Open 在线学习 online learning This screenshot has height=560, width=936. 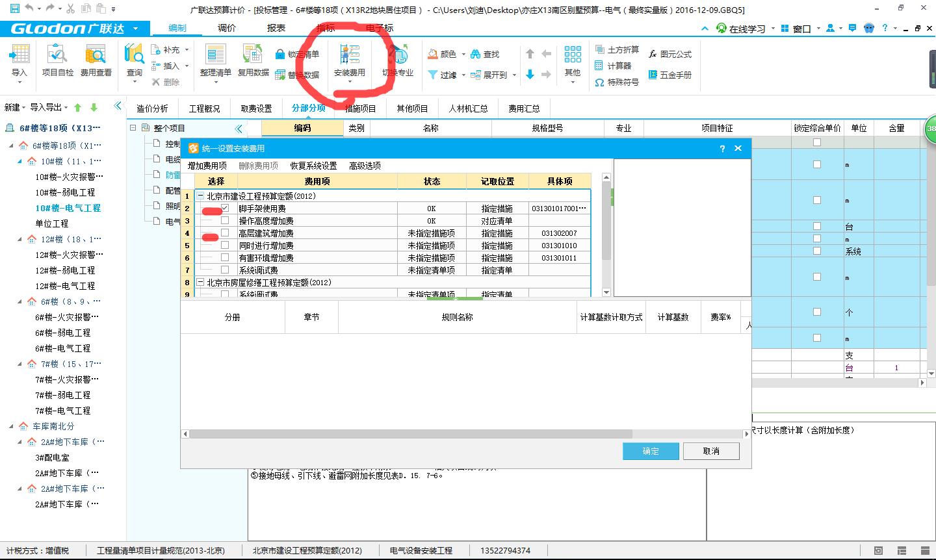pos(740,29)
